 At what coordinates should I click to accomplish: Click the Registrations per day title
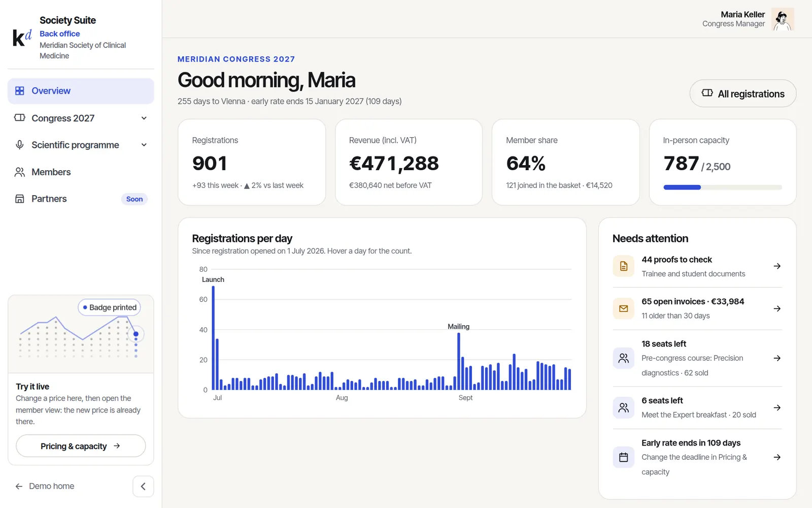[242, 238]
